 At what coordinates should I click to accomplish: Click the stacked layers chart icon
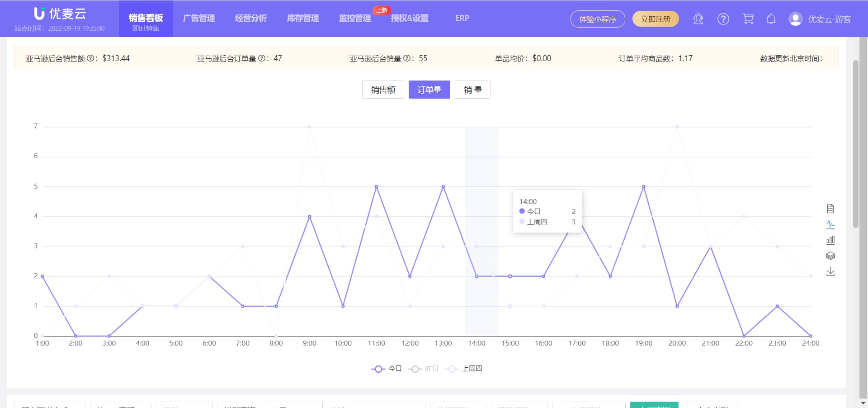pyautogui.click(x=830, y=256)
